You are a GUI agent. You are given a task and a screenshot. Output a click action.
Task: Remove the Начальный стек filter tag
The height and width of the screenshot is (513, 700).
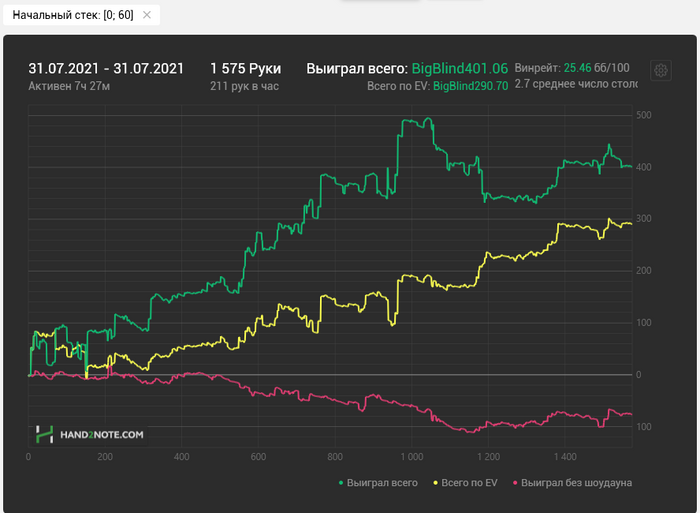147,15
